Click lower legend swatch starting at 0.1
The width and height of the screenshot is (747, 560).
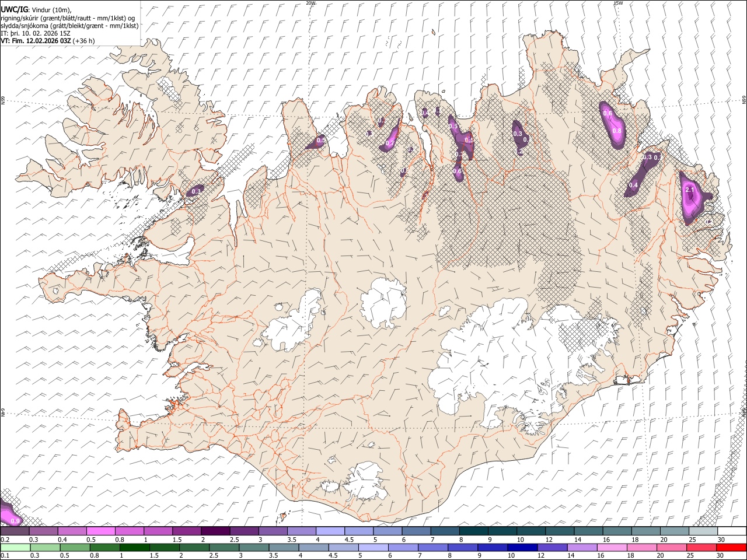[15, 547]
